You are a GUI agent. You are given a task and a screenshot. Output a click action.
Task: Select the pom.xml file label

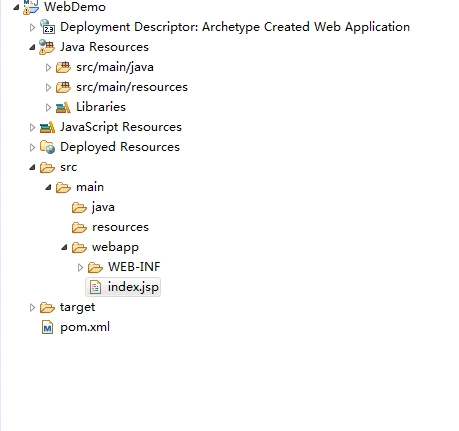coord(85,327)
